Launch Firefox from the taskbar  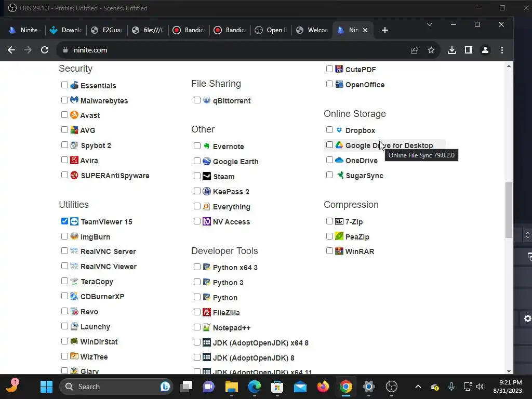tap(323, 387)
